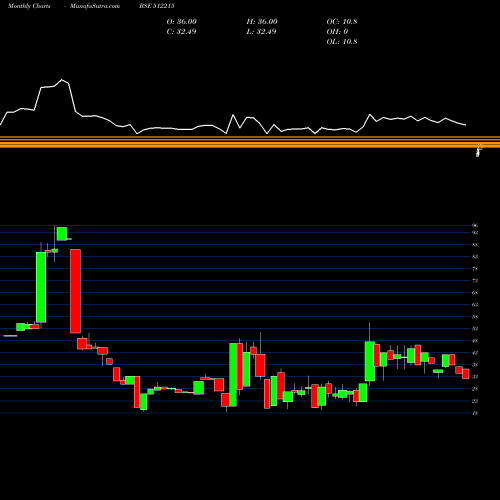Select the low value 'L: 32.49'
The height and width of the screenshot is (500, 500).
click(261, 32)
